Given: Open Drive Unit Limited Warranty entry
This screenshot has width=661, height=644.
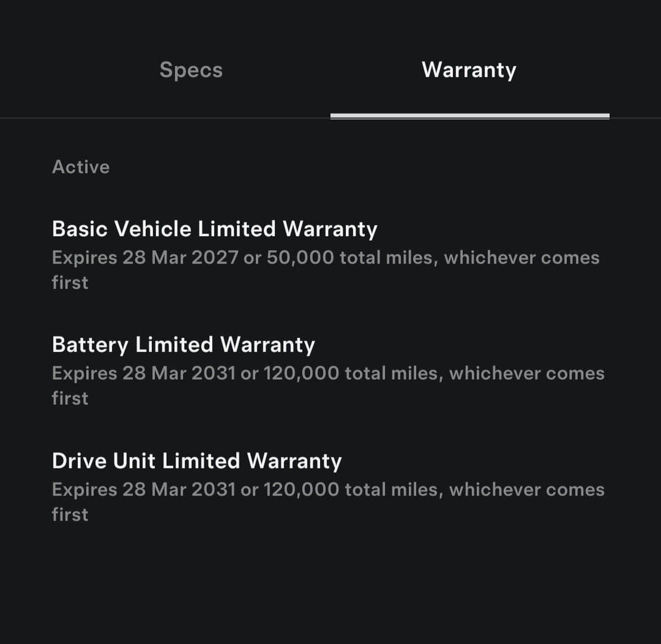Looking at the screenshot, I should [x=197, y=461].
